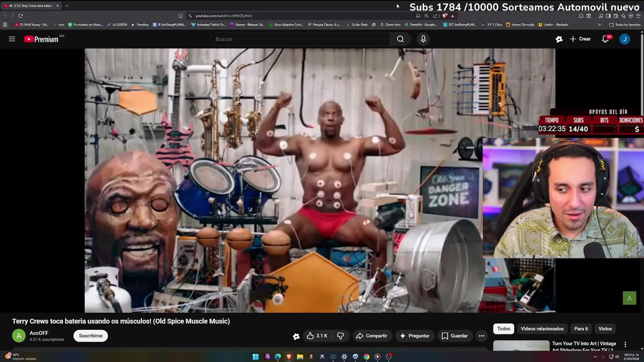Open the bookmarks bar apps grid icon
Image resolution: width=644 pixels, height=362 pixels.
(5, 24)
